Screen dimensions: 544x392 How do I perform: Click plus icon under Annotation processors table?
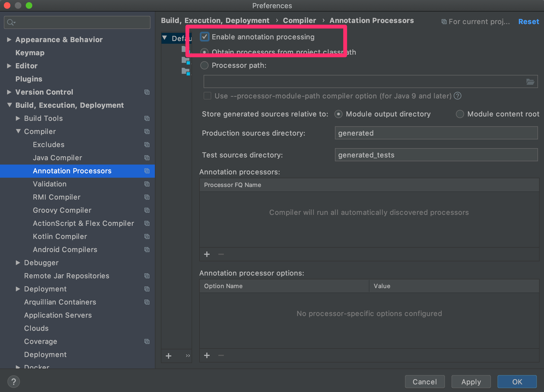click(x=207, y=254)
